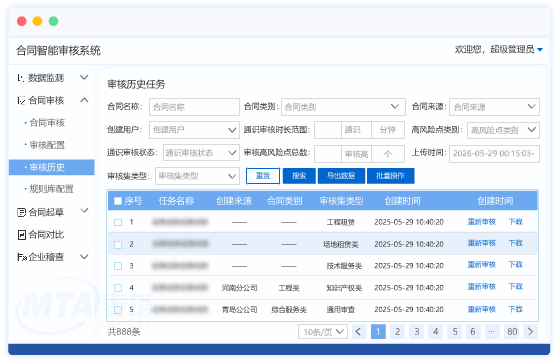Viewport: 560px width, 364px height.
Task: Click the 合同对比 compare icon
Action: point(21,235)
